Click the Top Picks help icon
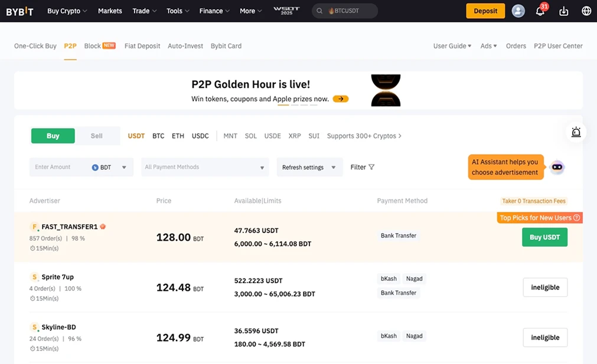The image size is (597, 364). tap(576, 218)
